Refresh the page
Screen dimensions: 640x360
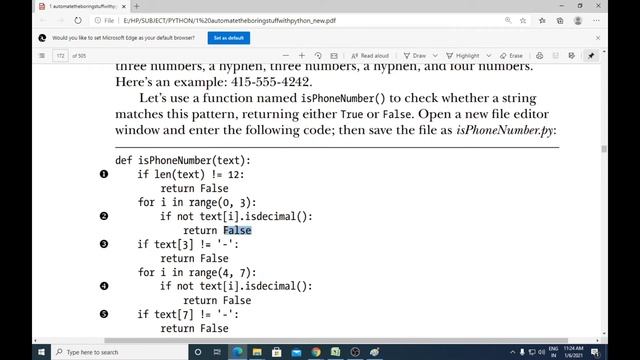[78, 20]
